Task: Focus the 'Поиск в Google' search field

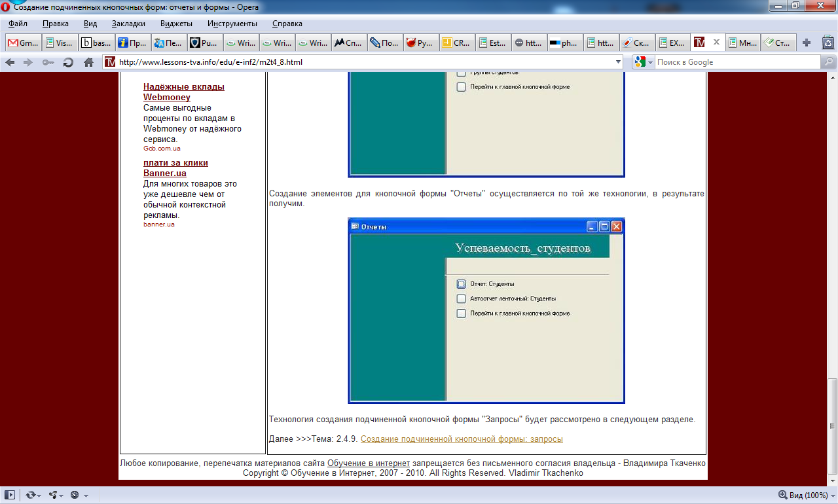Action: [x=737, y=62]
